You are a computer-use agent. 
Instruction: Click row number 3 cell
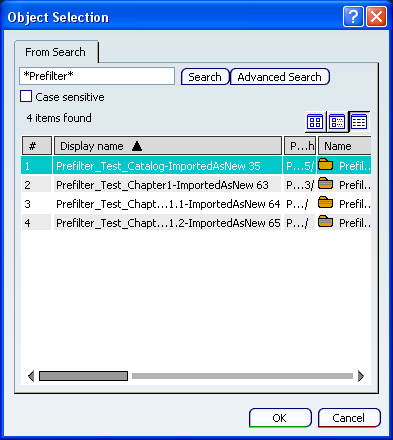(37, 203)
